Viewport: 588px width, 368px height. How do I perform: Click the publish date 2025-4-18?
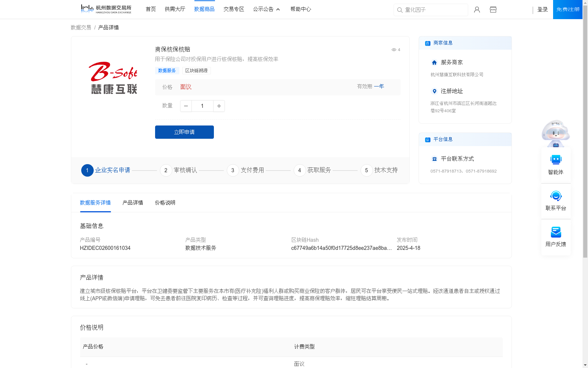point(408,248)
